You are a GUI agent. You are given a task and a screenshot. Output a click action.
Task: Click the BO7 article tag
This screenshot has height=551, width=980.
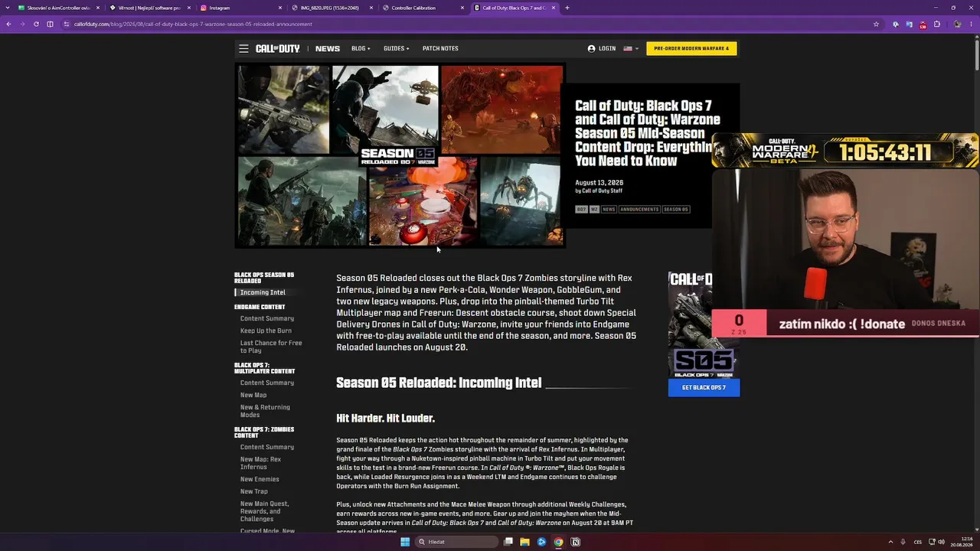[581, 209]
